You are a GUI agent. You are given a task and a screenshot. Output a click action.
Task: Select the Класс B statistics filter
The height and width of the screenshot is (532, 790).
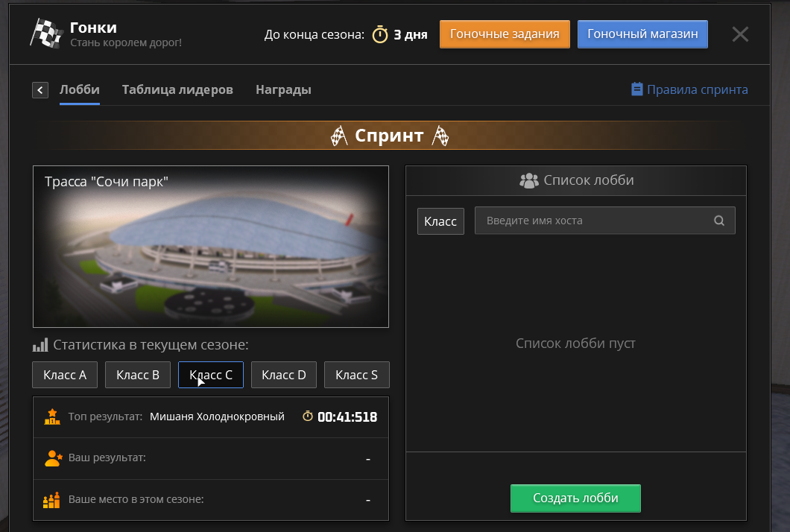tap(138, 375)
